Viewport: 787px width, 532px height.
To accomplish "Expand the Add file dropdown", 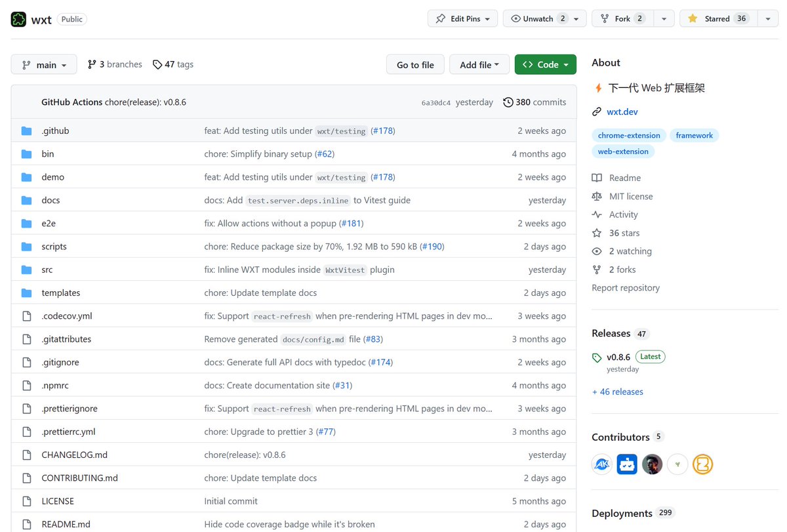I will (x=479, y=65).
